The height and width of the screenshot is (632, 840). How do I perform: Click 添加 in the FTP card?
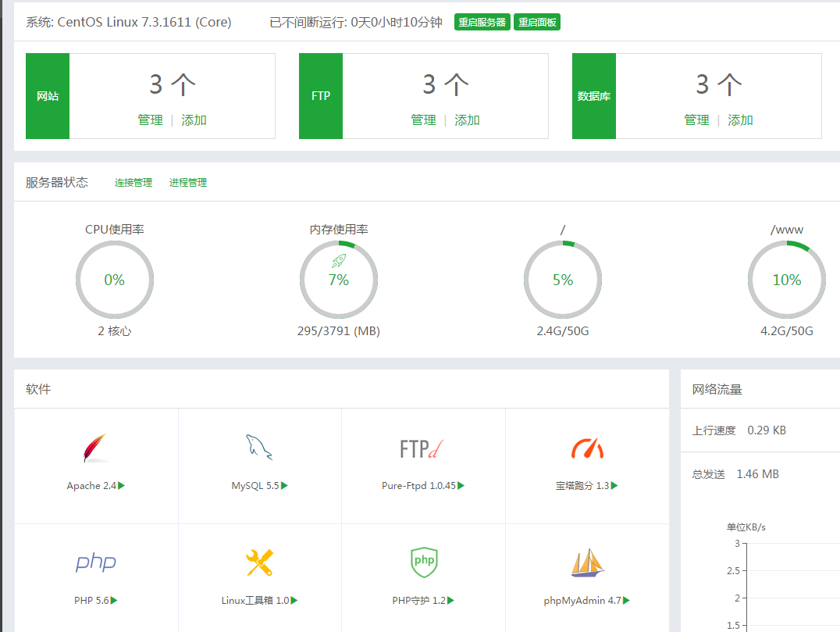[467, 120]
